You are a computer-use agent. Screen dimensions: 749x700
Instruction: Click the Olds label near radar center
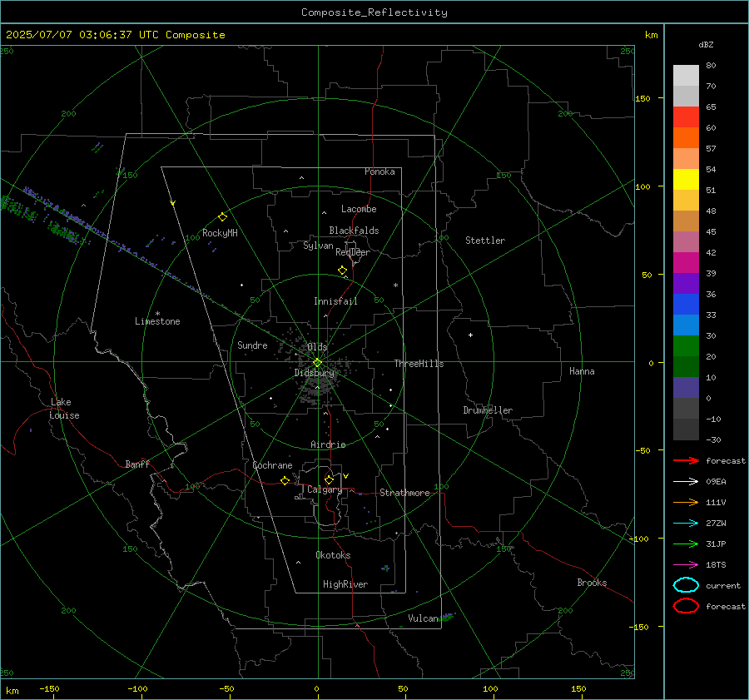(317, 347)
